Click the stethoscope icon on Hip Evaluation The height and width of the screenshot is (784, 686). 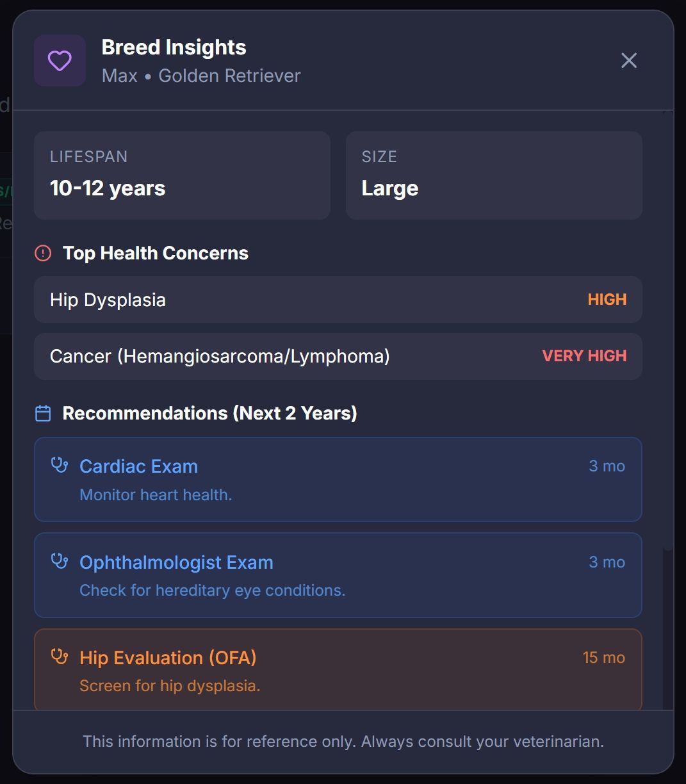60,657
